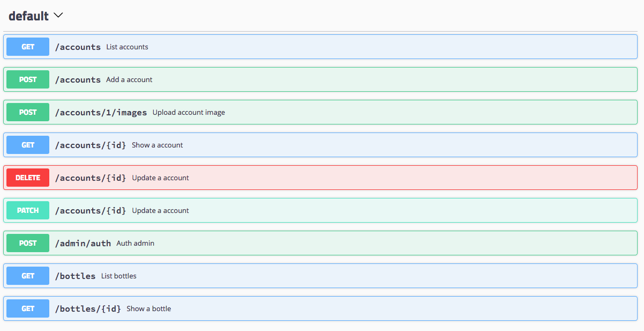Collapse the default section using the chevron

[x=58, y=16]
